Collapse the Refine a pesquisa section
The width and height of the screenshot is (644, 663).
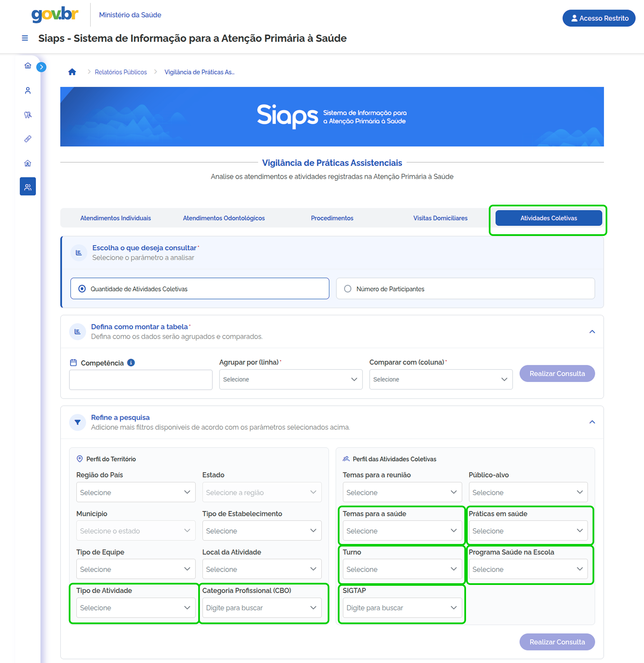coord(592,422)
